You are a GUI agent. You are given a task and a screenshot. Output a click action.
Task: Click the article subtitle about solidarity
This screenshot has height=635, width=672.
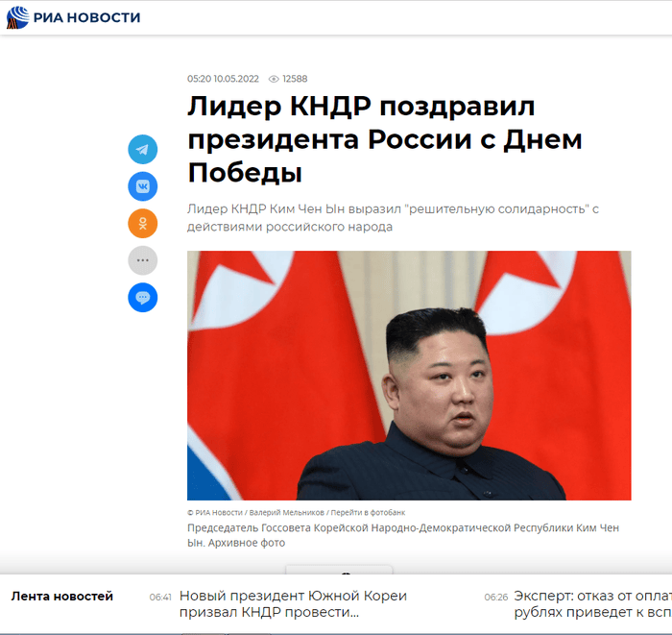tap(393, 218)
